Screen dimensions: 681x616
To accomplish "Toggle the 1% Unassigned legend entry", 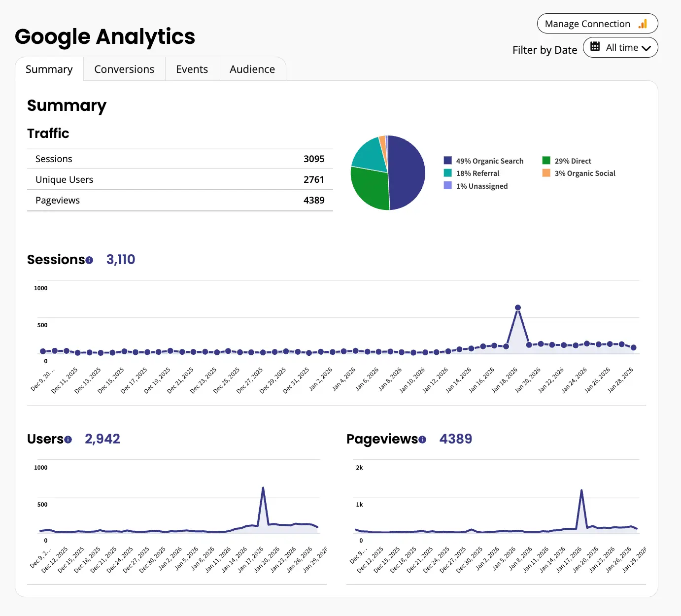I will tap(481, 186).
